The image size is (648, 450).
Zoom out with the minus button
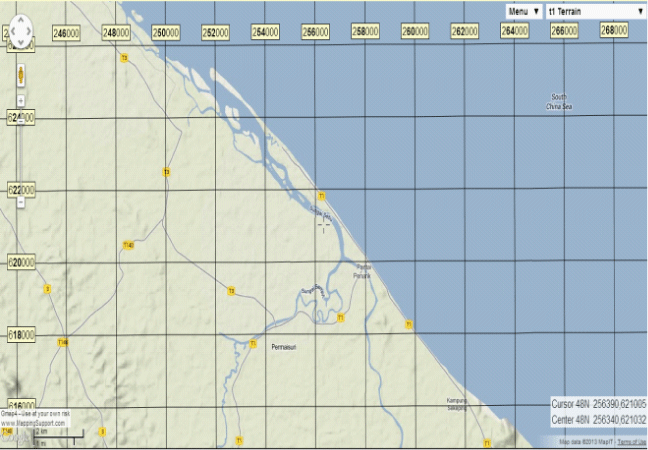point(21,203)
